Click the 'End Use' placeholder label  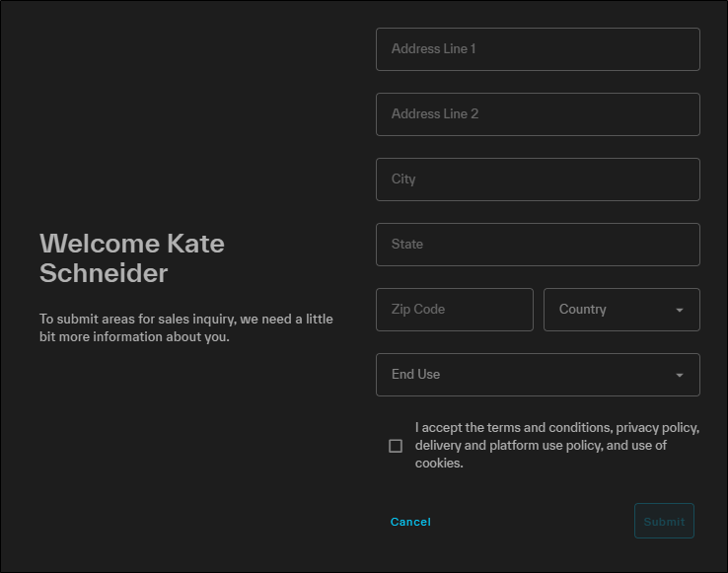(x=416, y=375)
